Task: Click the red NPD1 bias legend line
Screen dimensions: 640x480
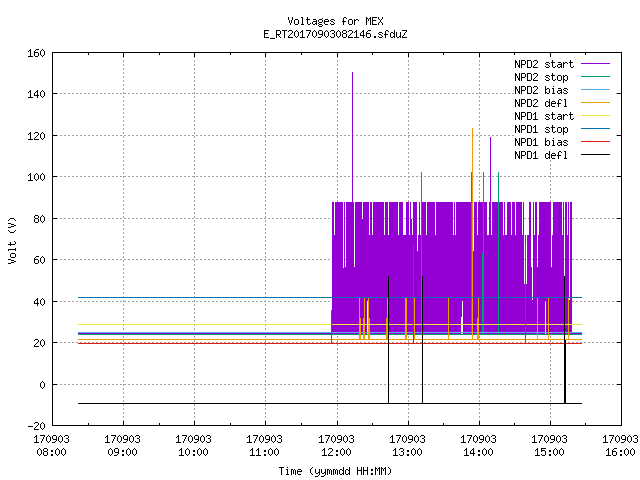Action: (x=595, y=142)
